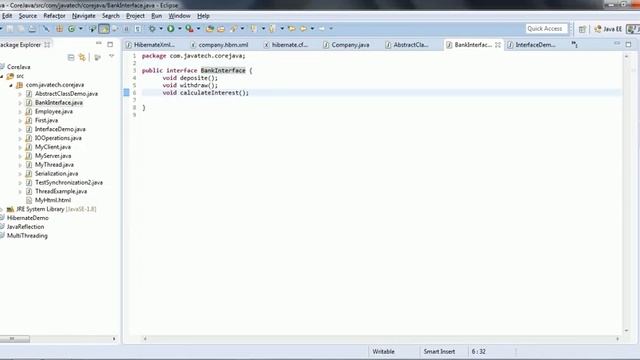This screenshot has width=640, height=360.
Task: Click the withdraw() method in the editor
Action: pyautogui.click(x=199, y=86)
